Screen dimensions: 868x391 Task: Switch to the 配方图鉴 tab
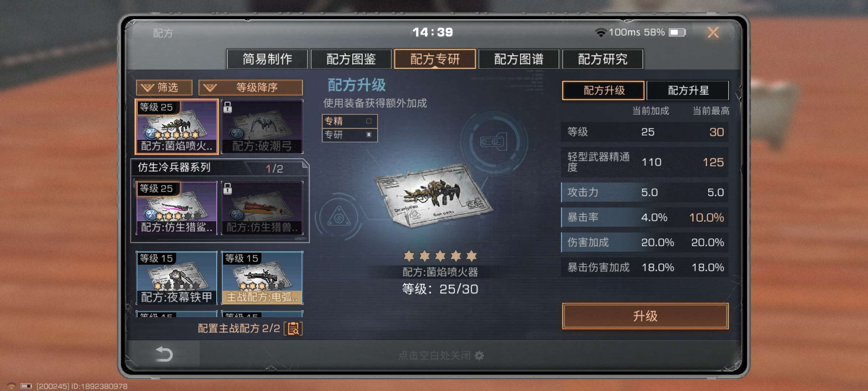point(351,59)
